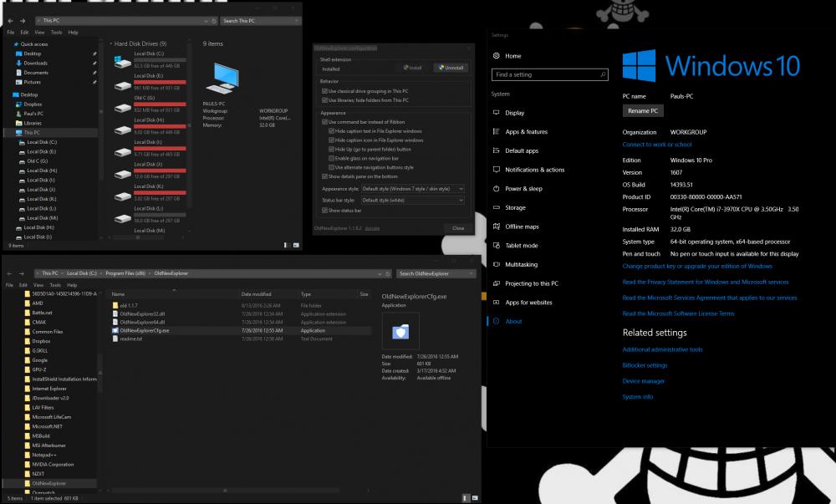Open the View menu in This PC window
836x504 pixels.
[38, 33]
